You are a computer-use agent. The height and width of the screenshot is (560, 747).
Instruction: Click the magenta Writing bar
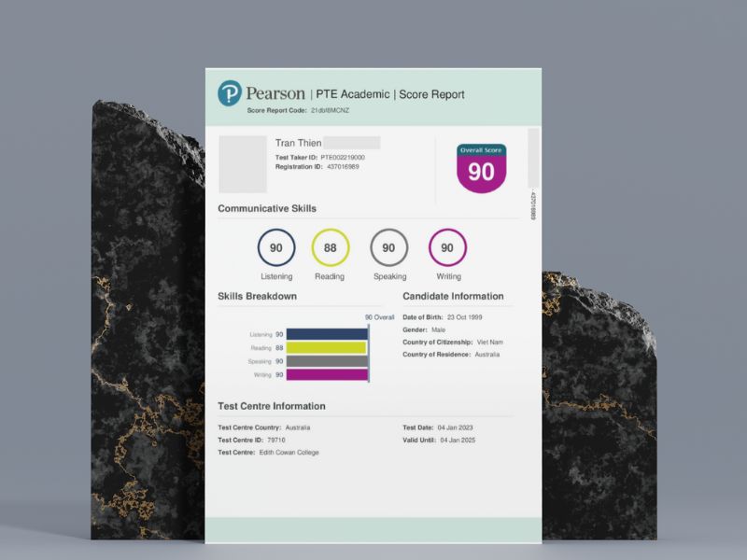tap(327, 375)
